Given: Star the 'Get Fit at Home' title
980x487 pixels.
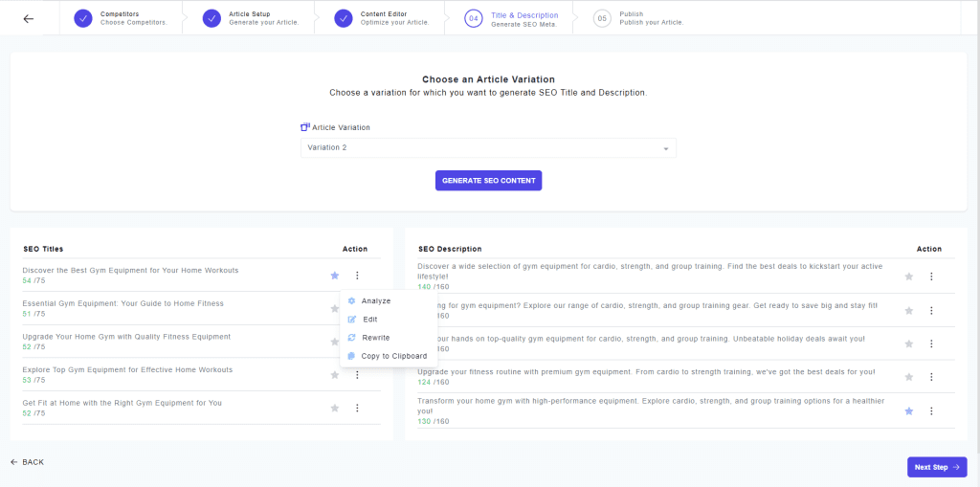Looking at the screenshot, I should (x=335, y=408).
